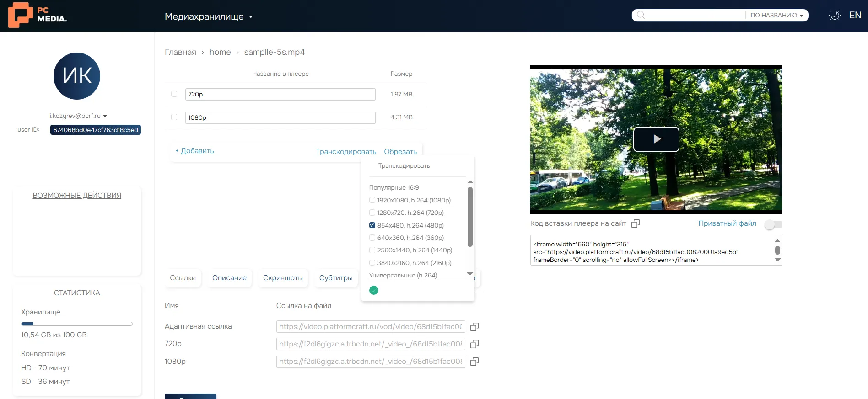Select the 1080p file row checkbox
Image resolution: width=868 pixels, height=399 pixels.
pos(174,117)
